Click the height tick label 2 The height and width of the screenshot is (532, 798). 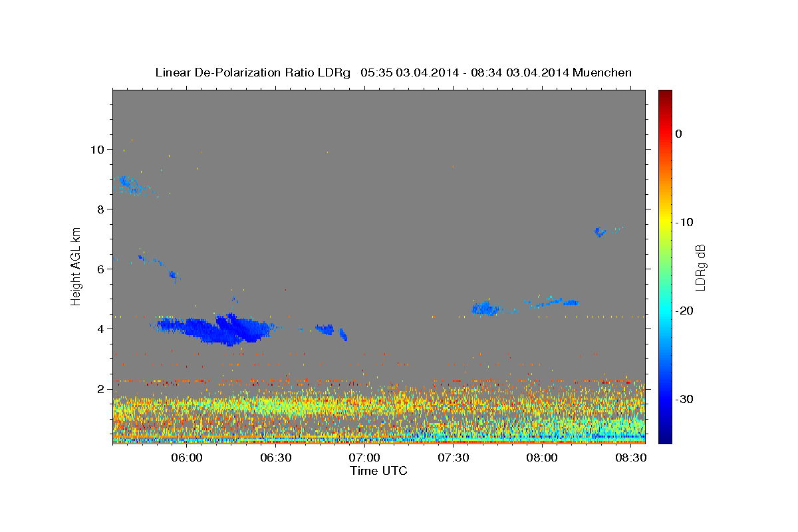(x=102, y=388)
